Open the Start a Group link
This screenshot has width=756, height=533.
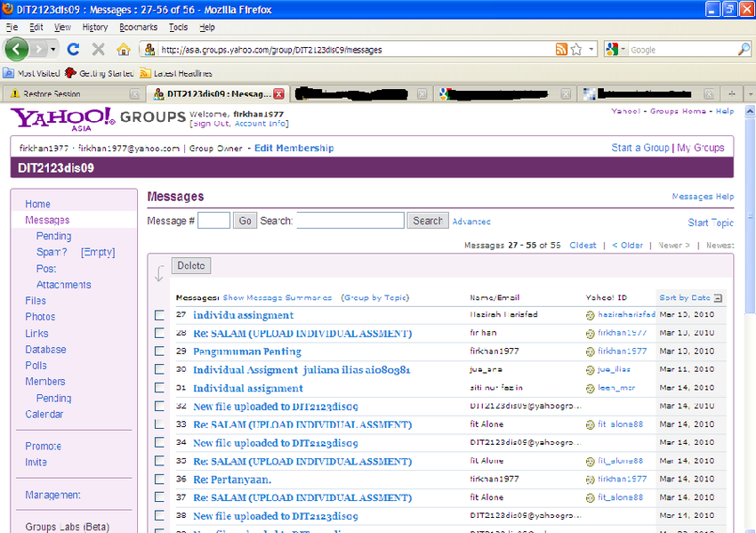[639, 147]
